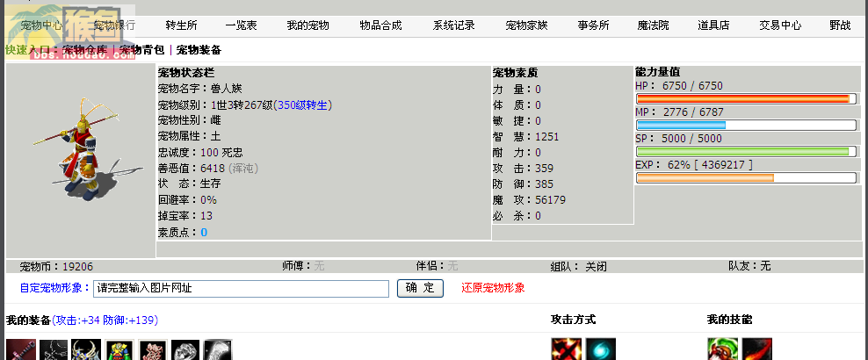Click the 攻击 359 stat
The image size is (868, 360).
point(523,169)
